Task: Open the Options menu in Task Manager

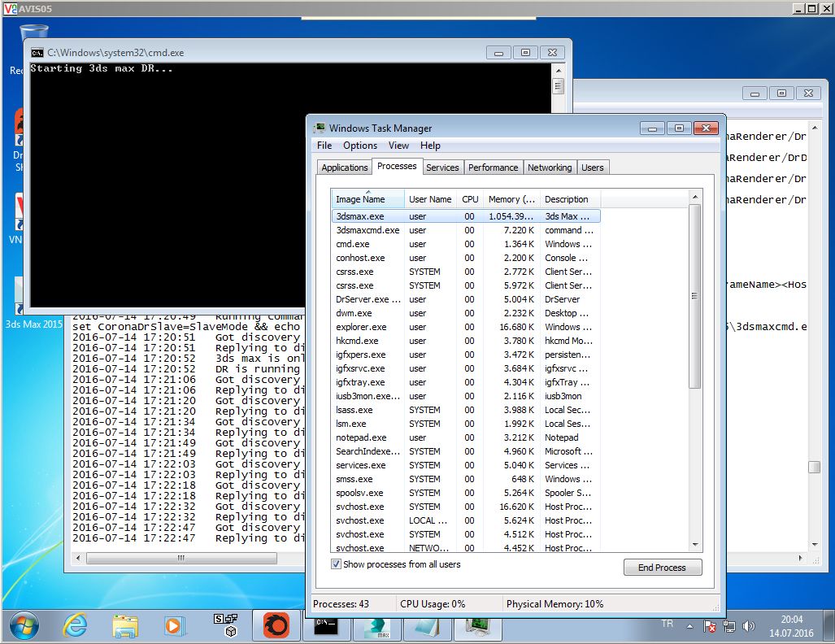Action: 360,146
